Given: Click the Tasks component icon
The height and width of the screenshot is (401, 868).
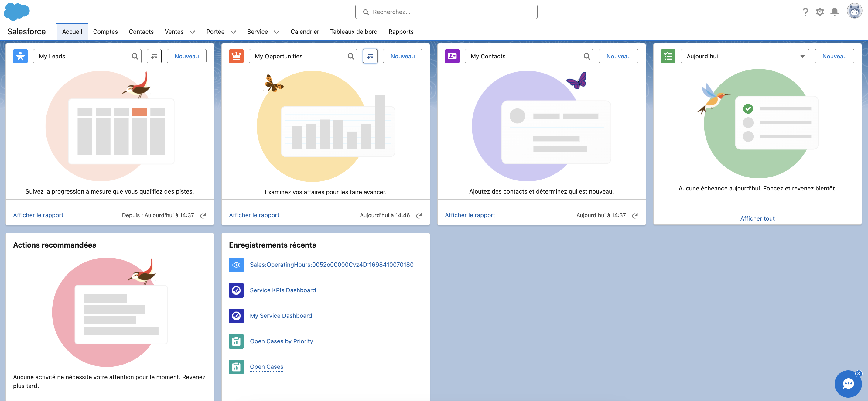Looking at the screenshot, I should point(668,55).
